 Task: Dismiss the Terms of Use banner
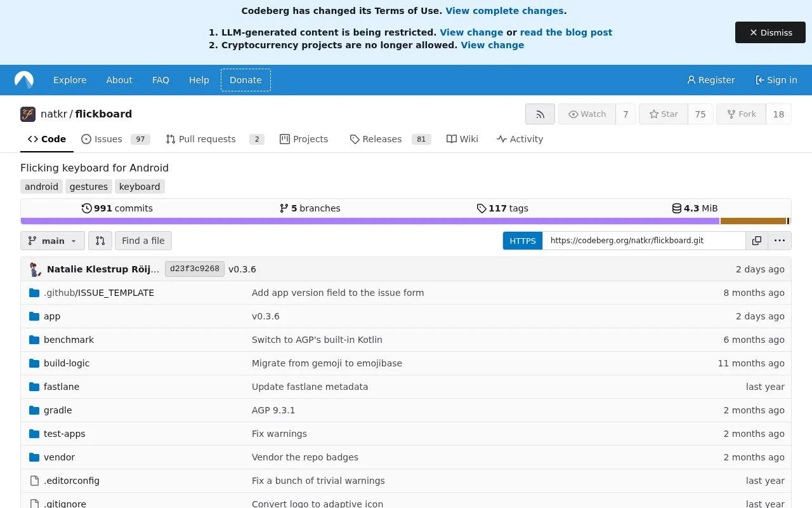pos(770,32)
